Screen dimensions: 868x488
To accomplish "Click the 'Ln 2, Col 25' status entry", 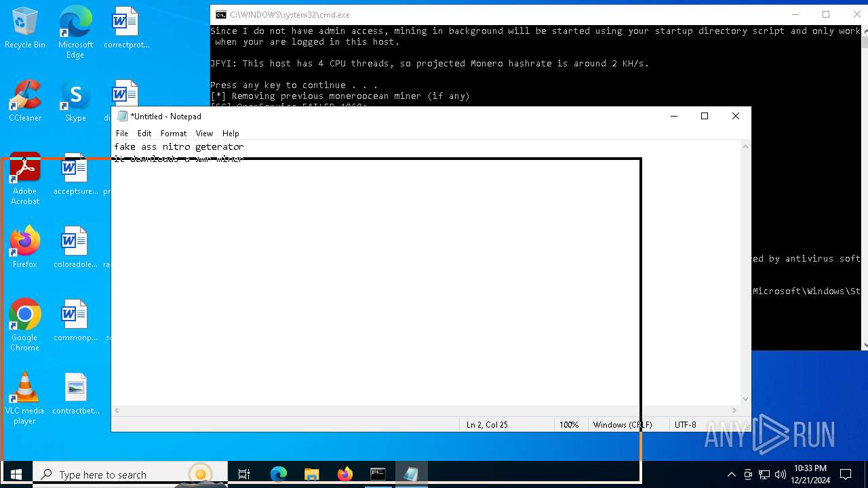I will pyautogui.click(x=487, y=425).
